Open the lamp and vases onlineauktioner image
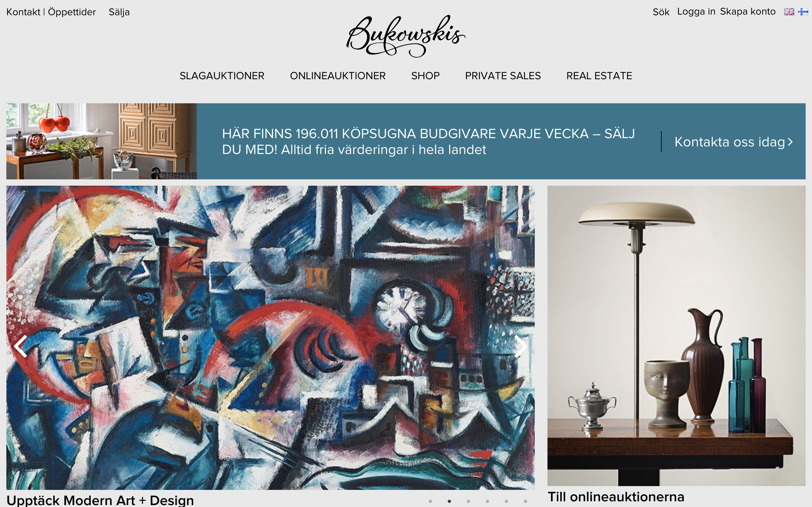Image resolution: width=812 pixels, height=507 pixels. tap(676, 336)
